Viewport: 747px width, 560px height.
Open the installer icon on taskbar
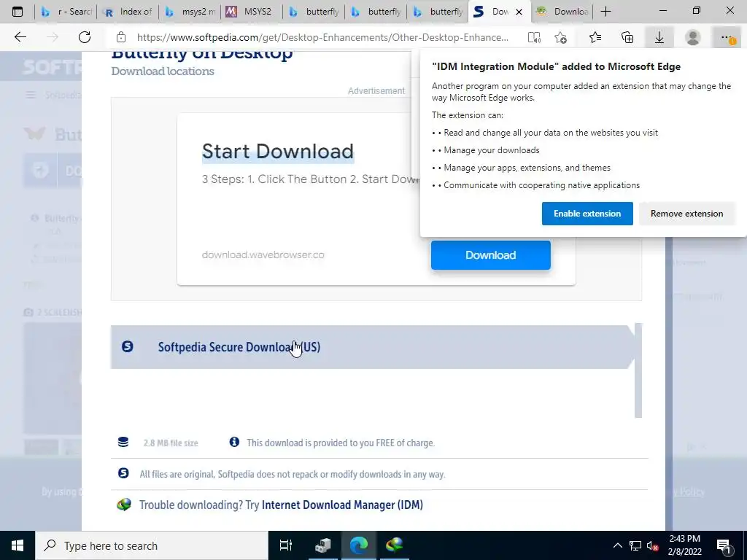tap(323, 545)
